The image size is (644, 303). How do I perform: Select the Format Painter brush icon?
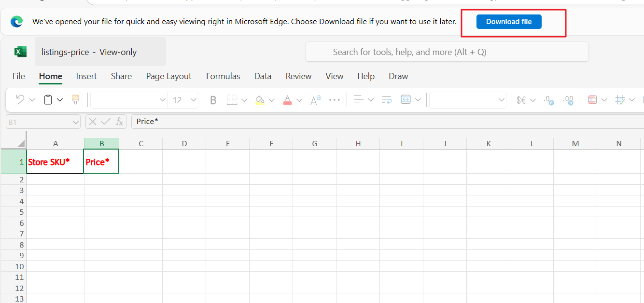click(75, 100)
